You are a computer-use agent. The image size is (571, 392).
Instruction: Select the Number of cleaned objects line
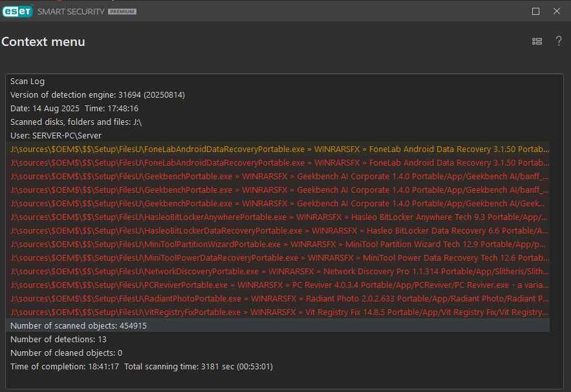click(x=278, y=353)
